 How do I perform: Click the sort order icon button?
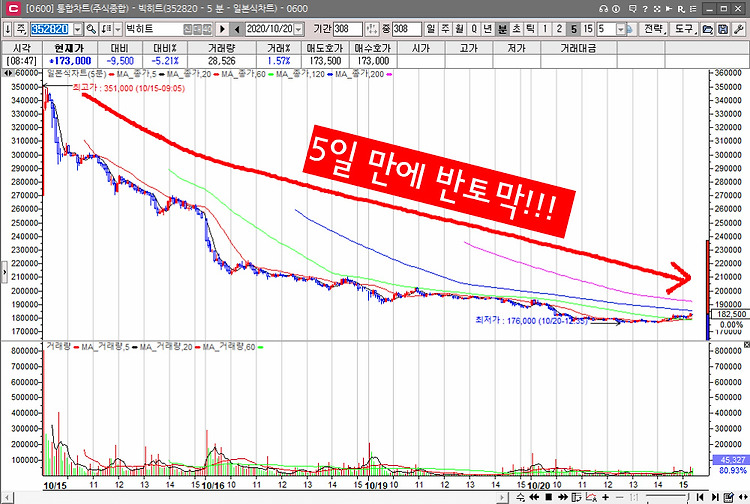pyautogui.click(x=106, y=29)
